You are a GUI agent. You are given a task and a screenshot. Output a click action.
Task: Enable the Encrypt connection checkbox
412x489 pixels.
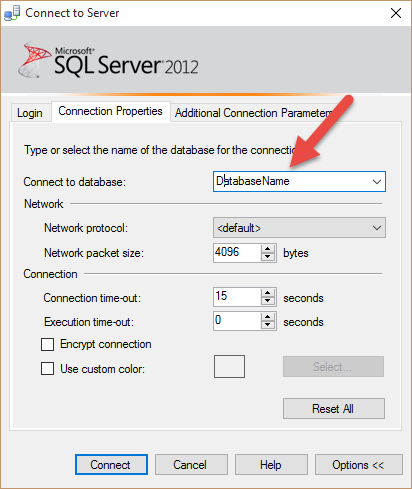[x=47, y=344]
